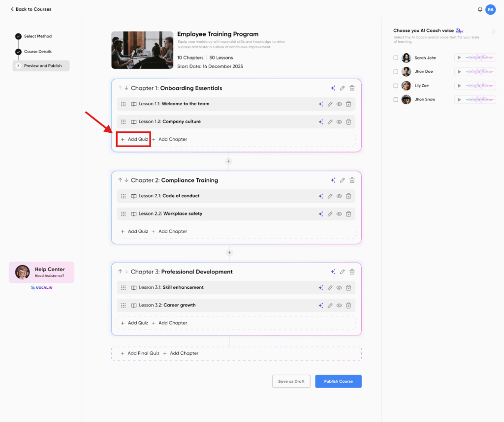The image size is (504, 422).
Task: Move Chapter 3 up with arrow
Action: [x=120, y=271]
